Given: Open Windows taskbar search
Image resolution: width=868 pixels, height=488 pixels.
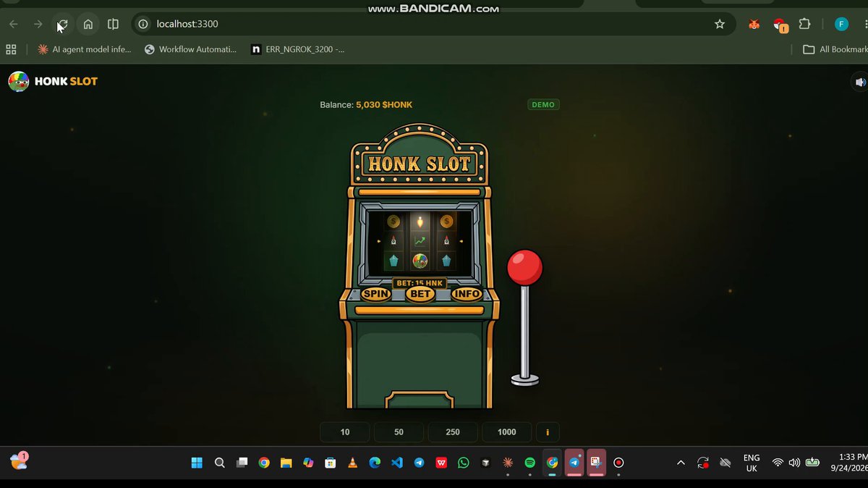Looking at the screenshot, I should [220, 463].
